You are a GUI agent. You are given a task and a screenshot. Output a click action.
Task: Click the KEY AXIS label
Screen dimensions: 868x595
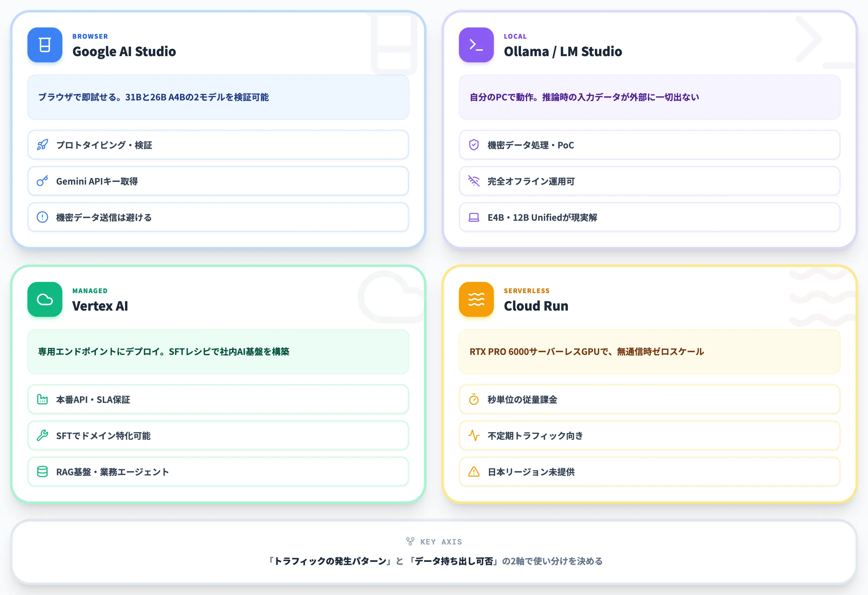click(x=441, y=542)
